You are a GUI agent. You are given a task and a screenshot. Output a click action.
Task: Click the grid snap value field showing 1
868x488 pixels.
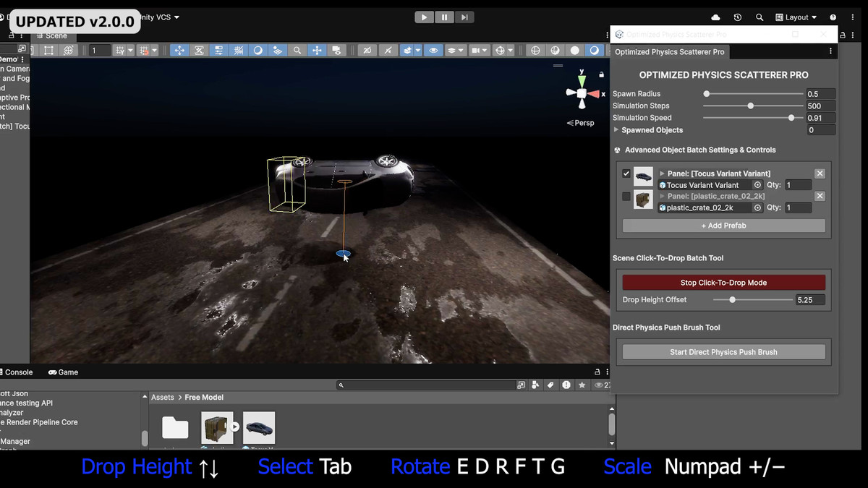[100, 51]
